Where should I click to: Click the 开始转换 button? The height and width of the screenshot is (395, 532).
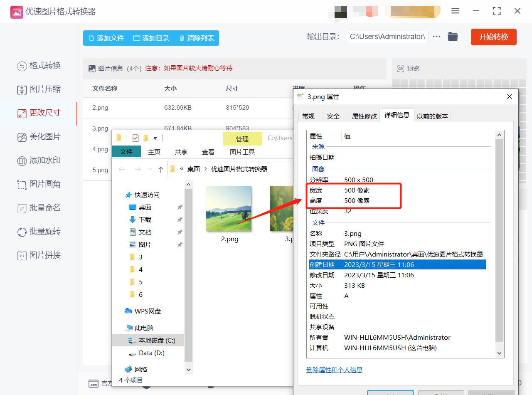click(x=493, y=37)
